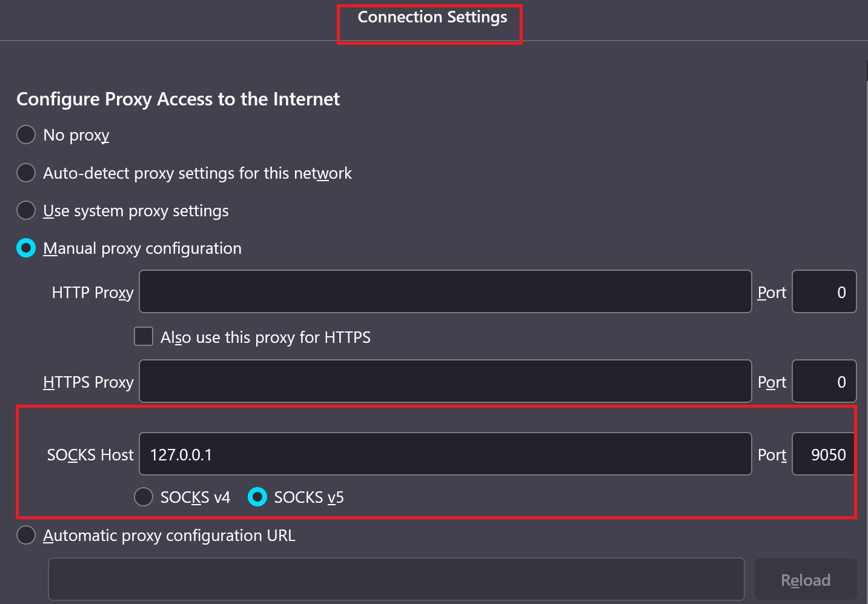This screenshot has height=604, width=868.
Task: Click the SOCKS Host label
Action: [90, 454]
